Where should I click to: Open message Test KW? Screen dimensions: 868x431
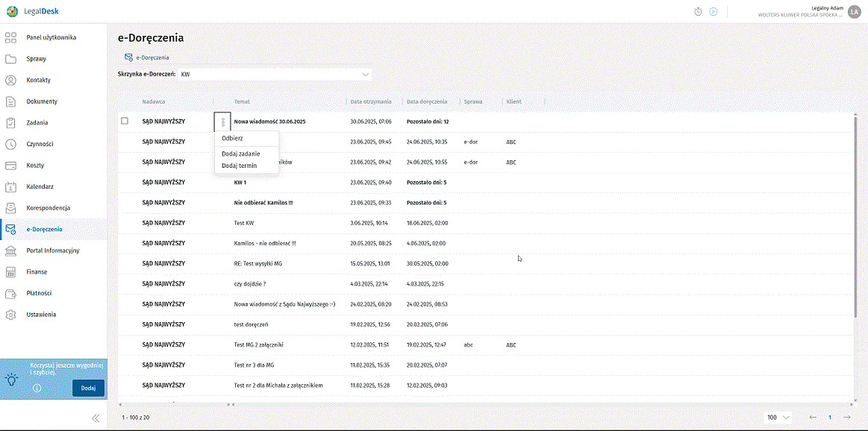[x=244, y=223]
